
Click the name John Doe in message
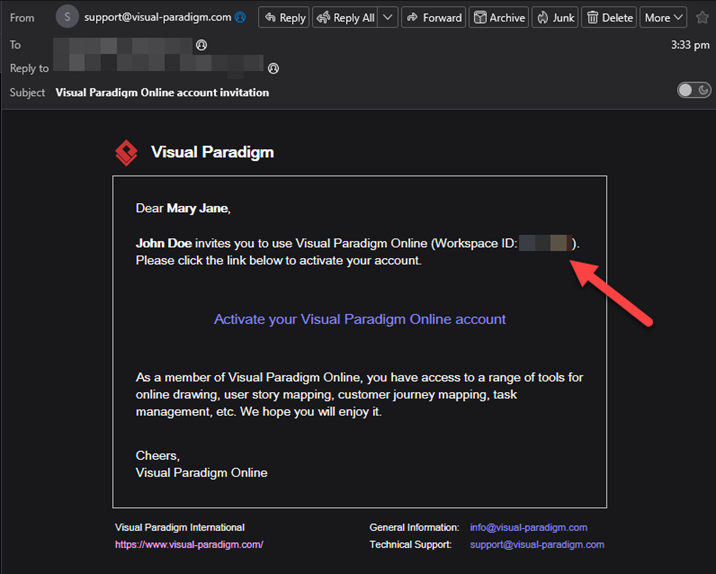pyautogui.click(x=163, y=243)
